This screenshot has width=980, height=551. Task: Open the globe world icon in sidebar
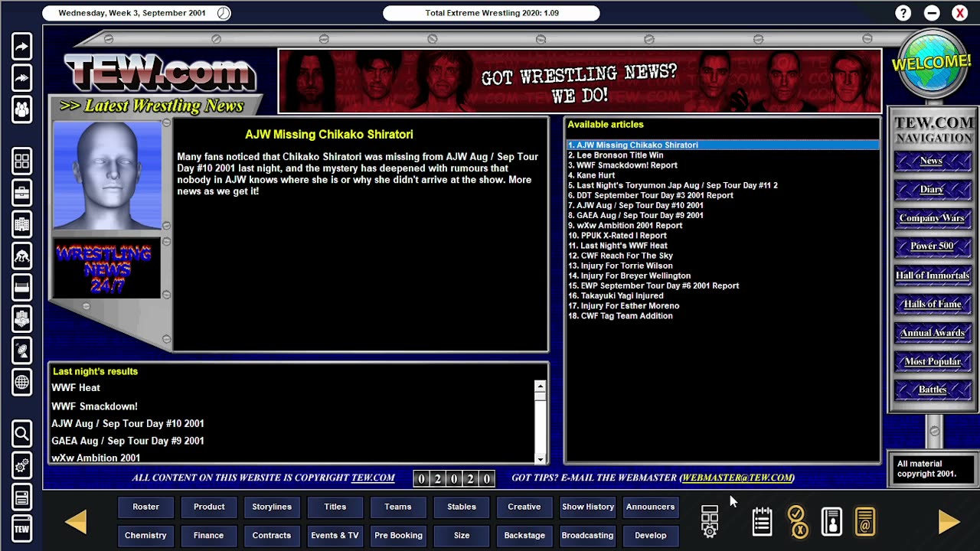pyautogui.click(x=21, y=382)
